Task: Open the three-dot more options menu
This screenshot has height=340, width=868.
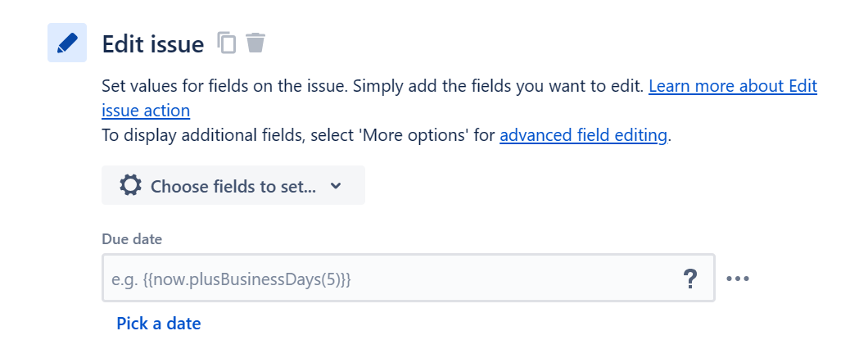Action: coord(738,278)
